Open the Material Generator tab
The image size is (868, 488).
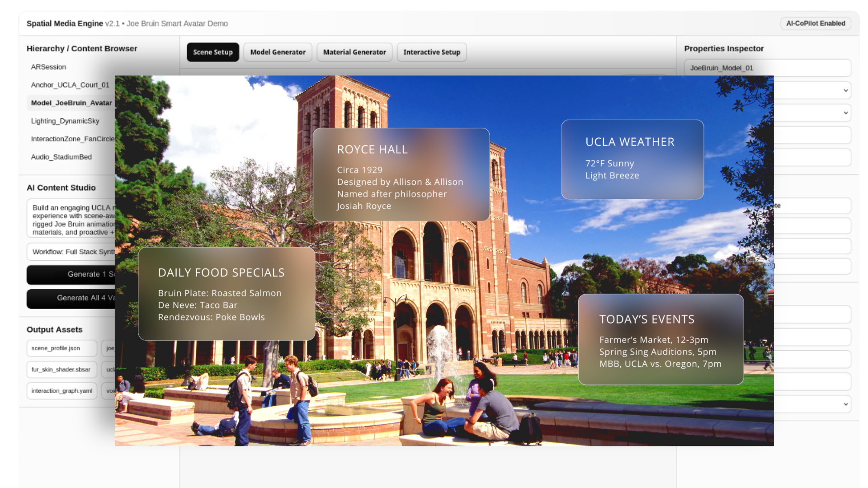tap(354, 52)
